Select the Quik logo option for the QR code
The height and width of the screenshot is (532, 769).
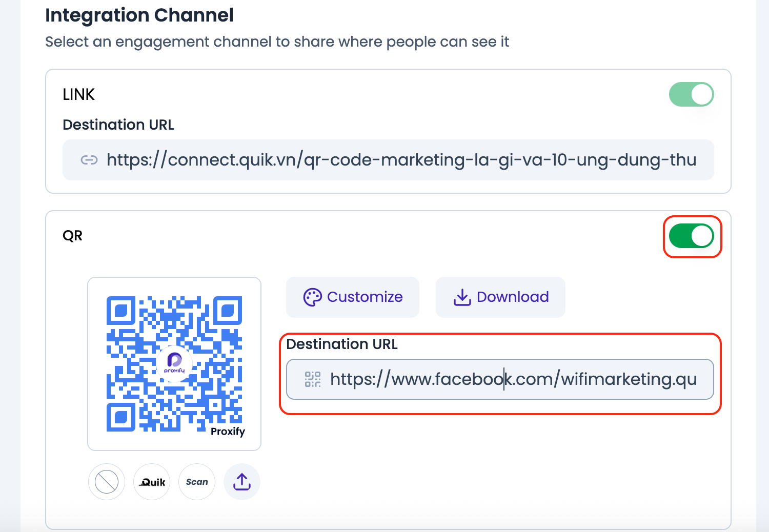coord(151,482)
